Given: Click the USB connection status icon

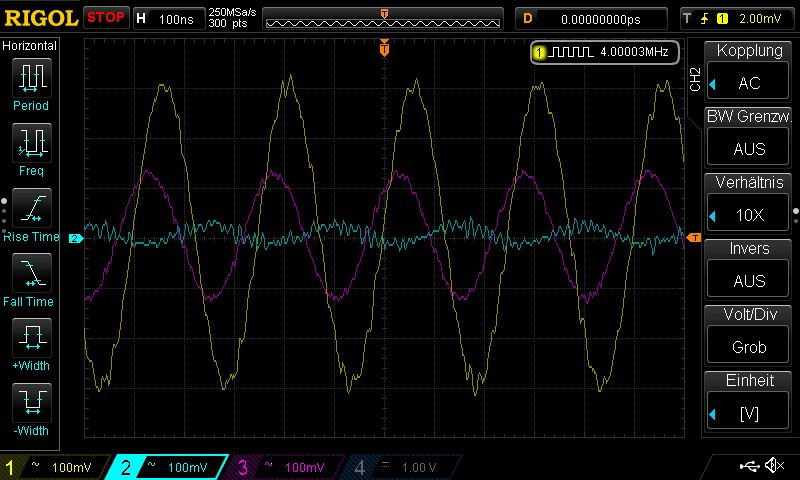Looking at the screenshot, I should point(750,466).
